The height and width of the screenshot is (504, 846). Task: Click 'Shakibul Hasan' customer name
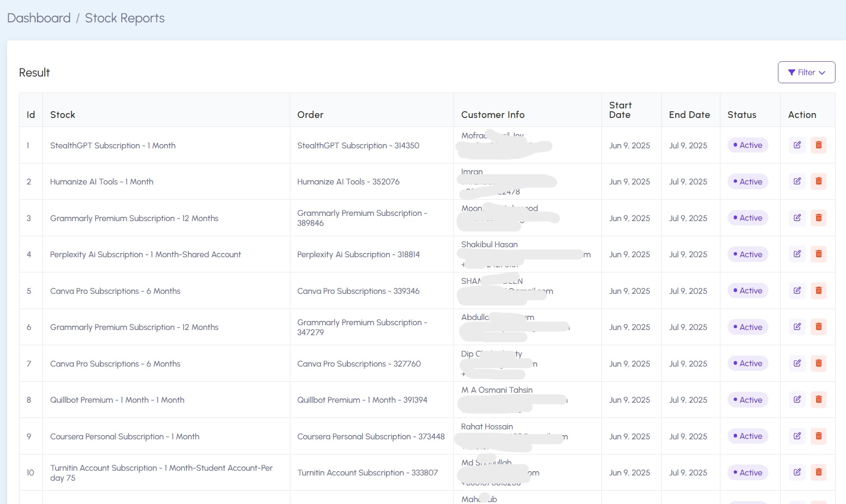[x=489, y=244]
